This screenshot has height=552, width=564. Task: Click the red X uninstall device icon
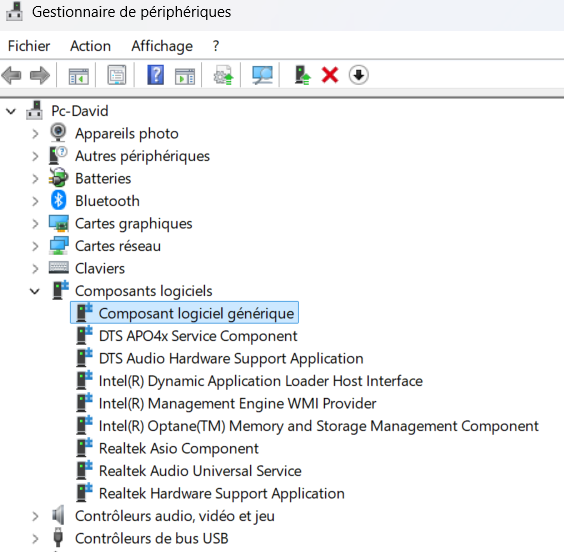[330, 75]
